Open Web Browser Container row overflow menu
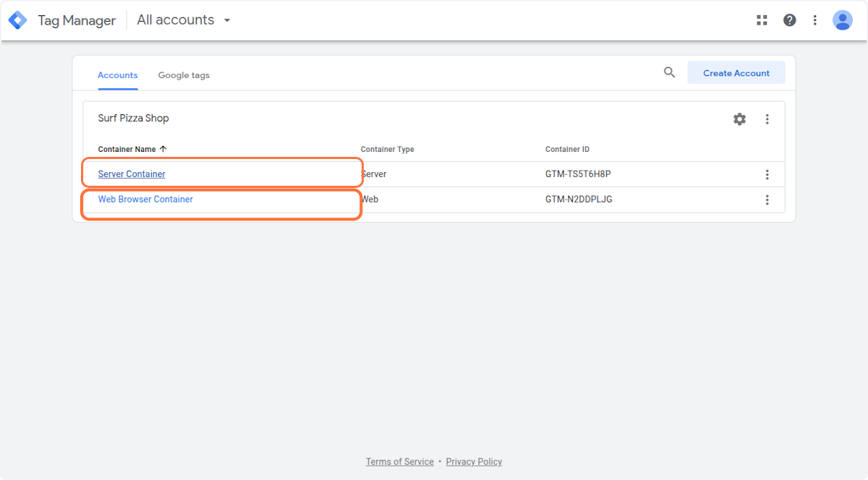 click(x=767, y=200)
